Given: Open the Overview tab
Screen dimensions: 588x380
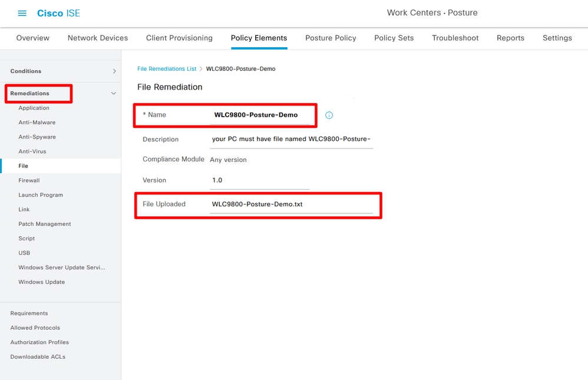Looking at the screenshot, I should coord(32,38).
